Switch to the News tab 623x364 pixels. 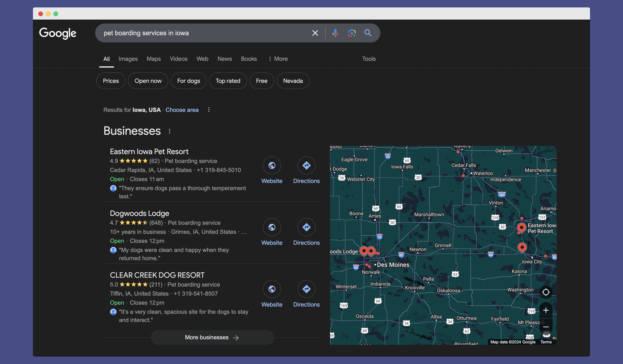pos(225,59)
